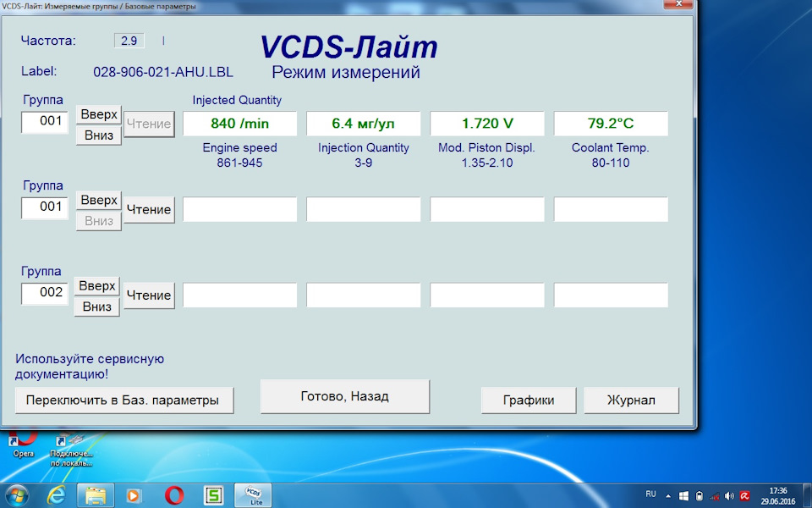Open the green S application in taskbar

[x=213, y=495]
